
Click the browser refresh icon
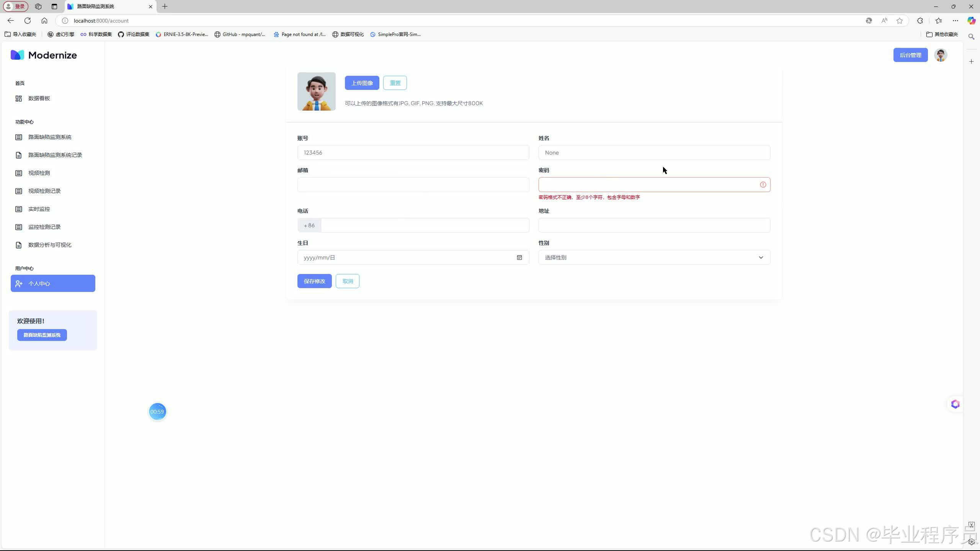click(x=28, y=21)
